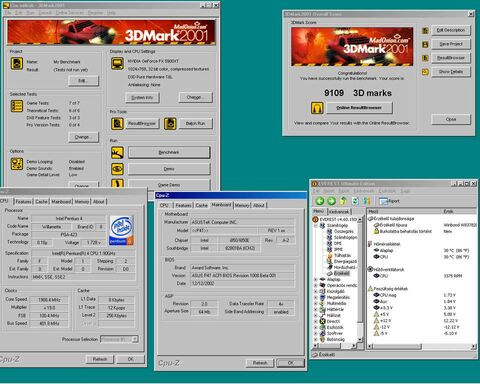
Task: Click the Batch Run button
Action: (x=195, y=123)
